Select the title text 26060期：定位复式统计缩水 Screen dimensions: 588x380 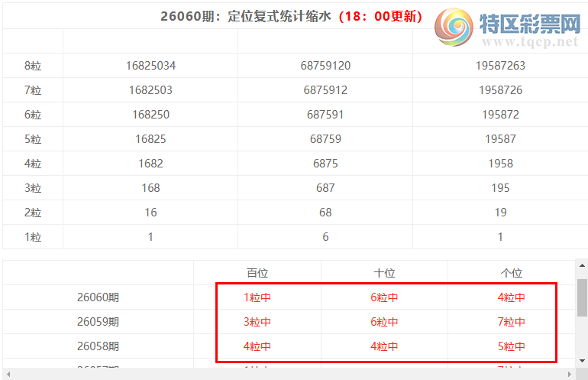coord(246,17)
